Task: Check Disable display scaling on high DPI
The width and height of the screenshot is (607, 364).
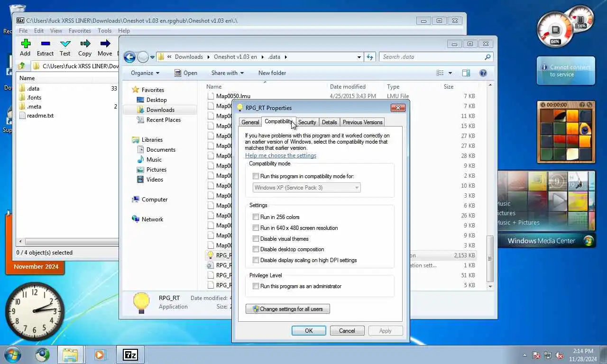Action: pyautogui.click(x=256, y=260)
